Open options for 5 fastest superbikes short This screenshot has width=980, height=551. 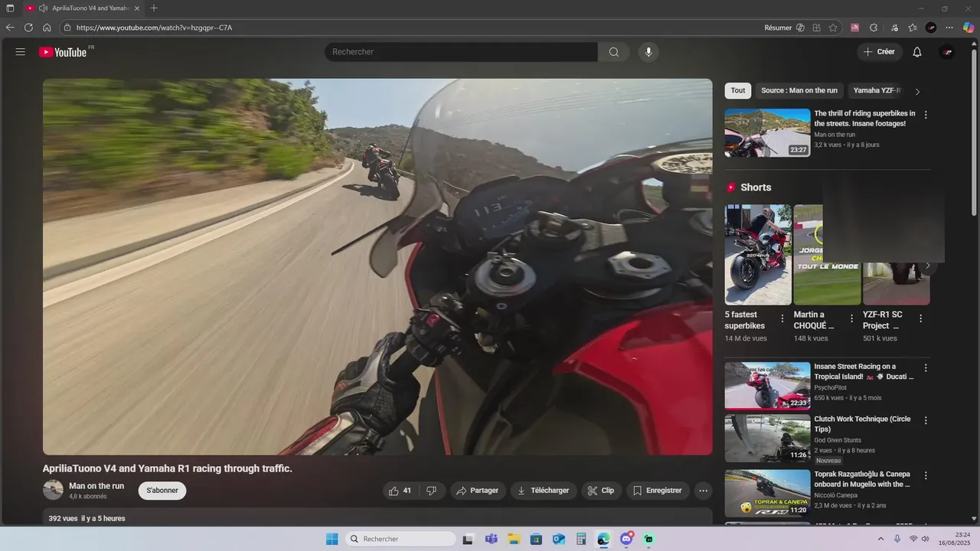point(782,318)
